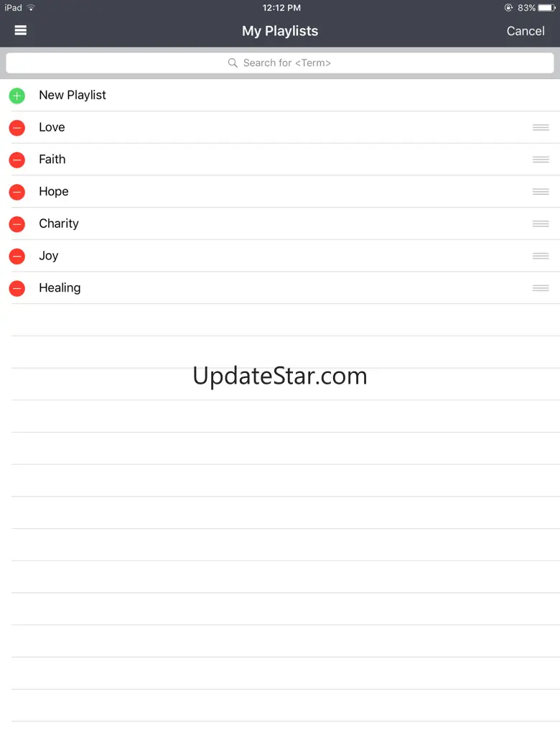Viewport: 560px width, 748px height.
Task: Tap the reorder handle on Faith row
Action: tap(541, 160)
